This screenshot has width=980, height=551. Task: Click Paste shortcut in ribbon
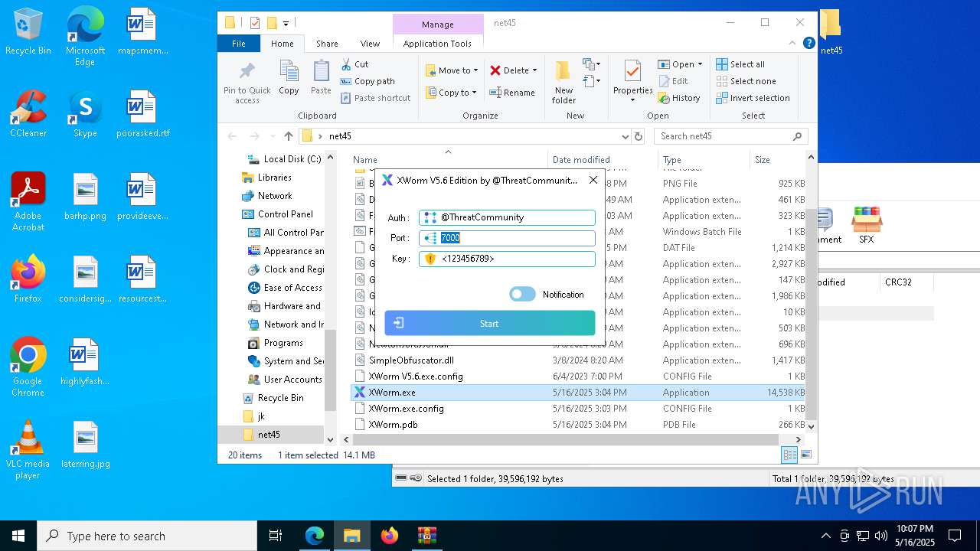(x=376, y=98)
